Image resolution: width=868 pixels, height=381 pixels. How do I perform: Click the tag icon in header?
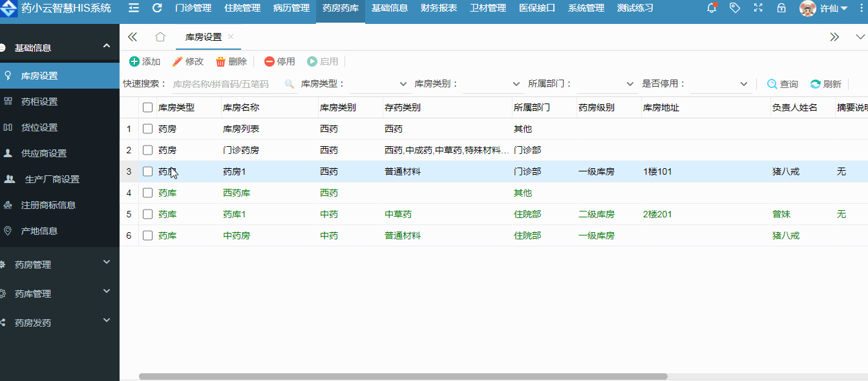click(x=735, y=8)
